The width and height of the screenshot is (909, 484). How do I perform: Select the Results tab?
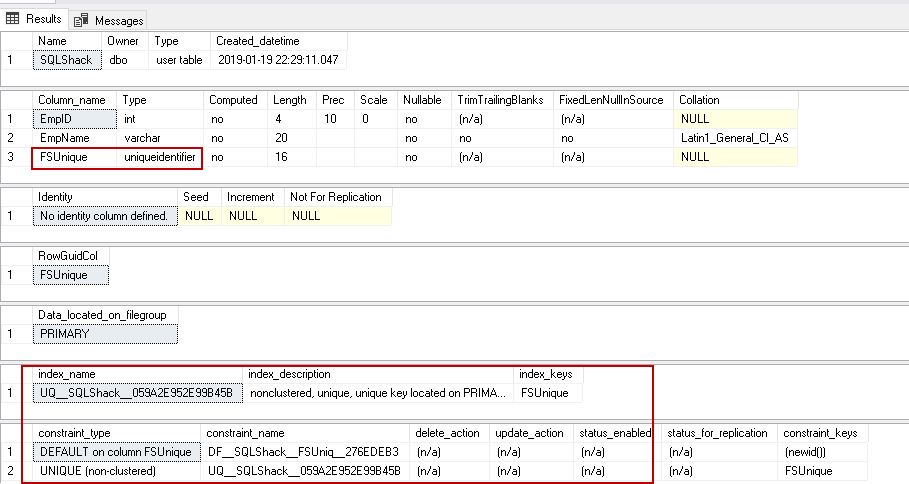[43, 19]
